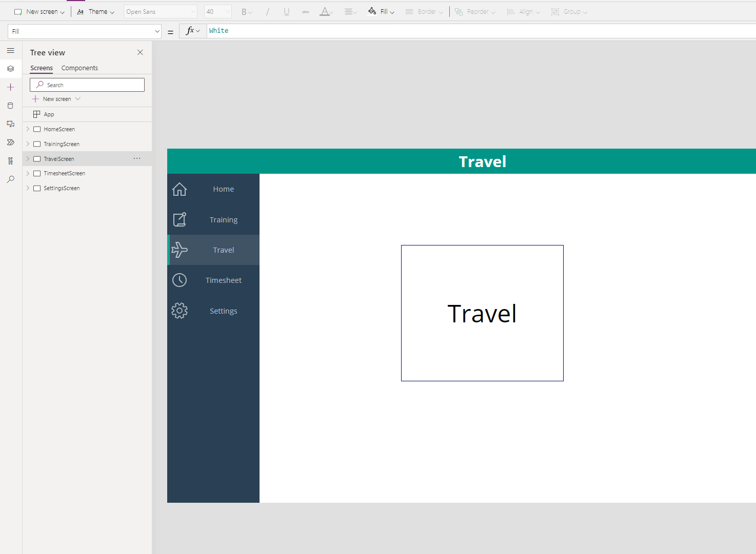Toggle bold formatting in the toolbar
The width and height of the screenshot is (756, 554).
click(244, 11)
